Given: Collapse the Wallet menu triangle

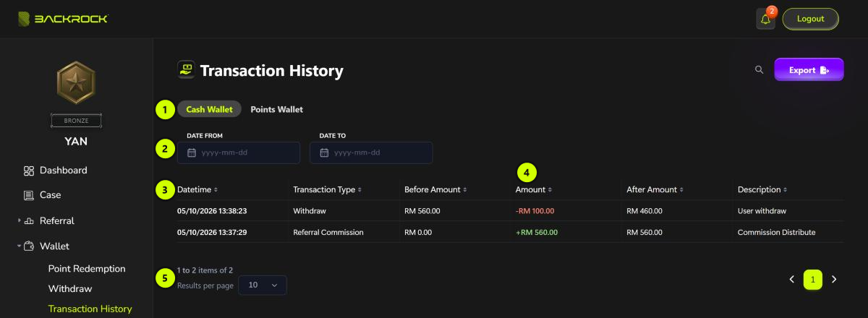Looking at the screenshot, I should [20, 246].
